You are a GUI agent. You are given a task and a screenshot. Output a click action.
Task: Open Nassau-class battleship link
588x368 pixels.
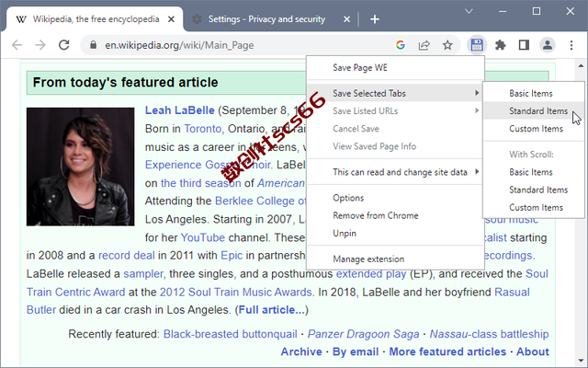(489, 334)
